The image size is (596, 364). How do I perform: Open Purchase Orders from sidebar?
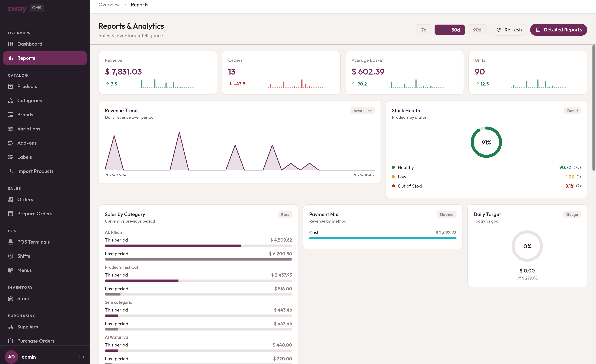click(45, 341)
